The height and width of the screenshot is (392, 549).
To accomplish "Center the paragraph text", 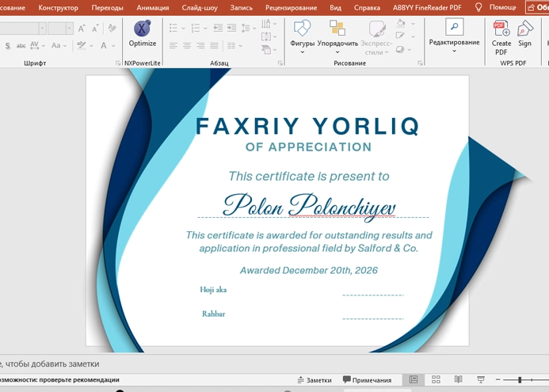I will click(187, 45).
